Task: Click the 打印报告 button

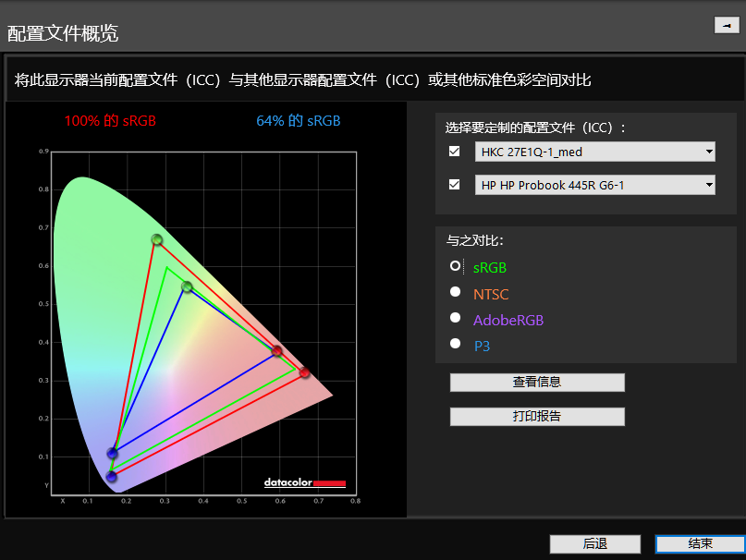Action: (537, 417)
